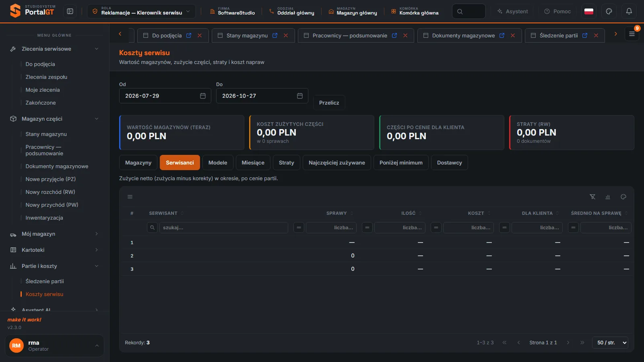644x362 pixels.
Task: Close the Śledzenie partii tab
Action: 596,35
